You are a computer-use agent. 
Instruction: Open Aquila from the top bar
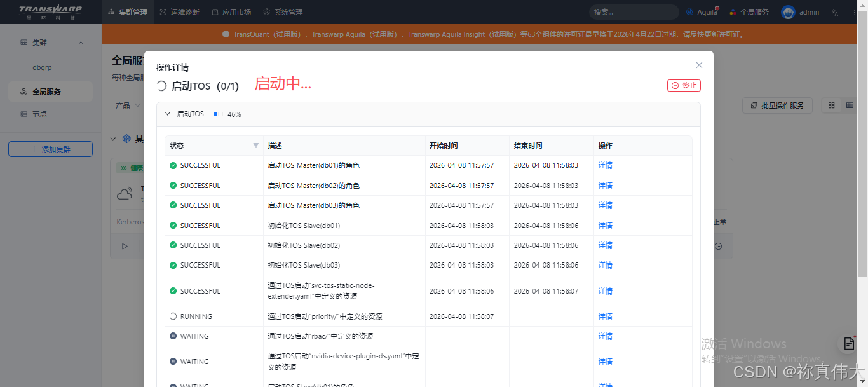(703, 12)
